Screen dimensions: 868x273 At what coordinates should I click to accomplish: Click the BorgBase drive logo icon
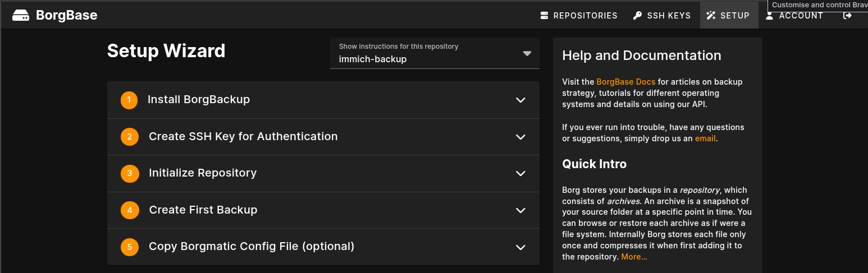pyautogui.click(x=21, y=16)
